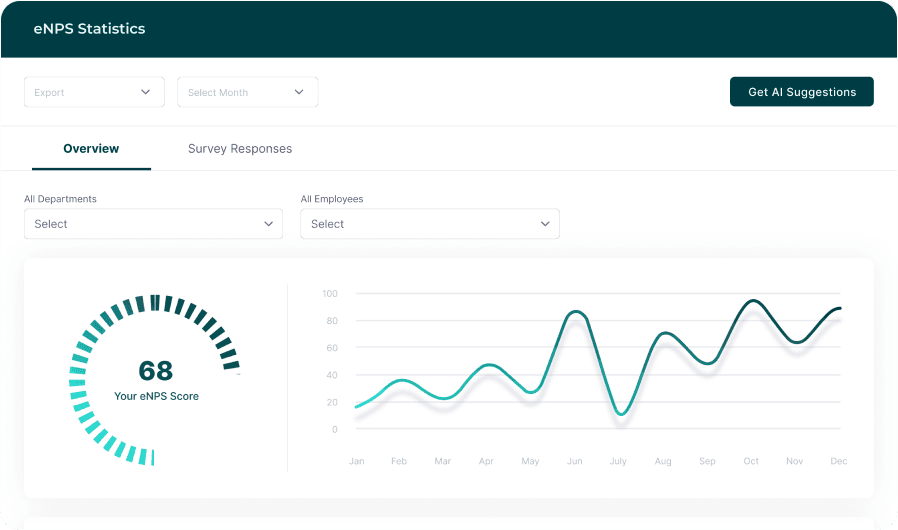Click the Oct peak on line chart
This screenshot has width=898, height=530.
751,300
